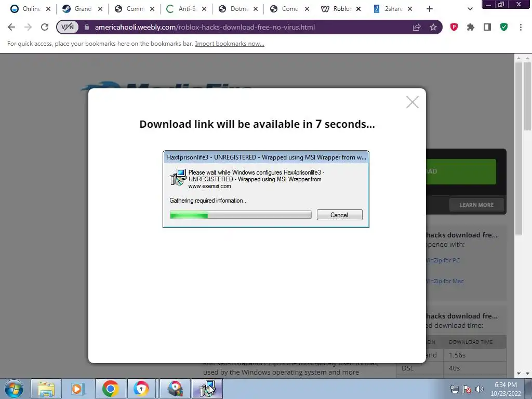Bookmark this page with the star icon
Screen dimensions: 532x399
433,27
